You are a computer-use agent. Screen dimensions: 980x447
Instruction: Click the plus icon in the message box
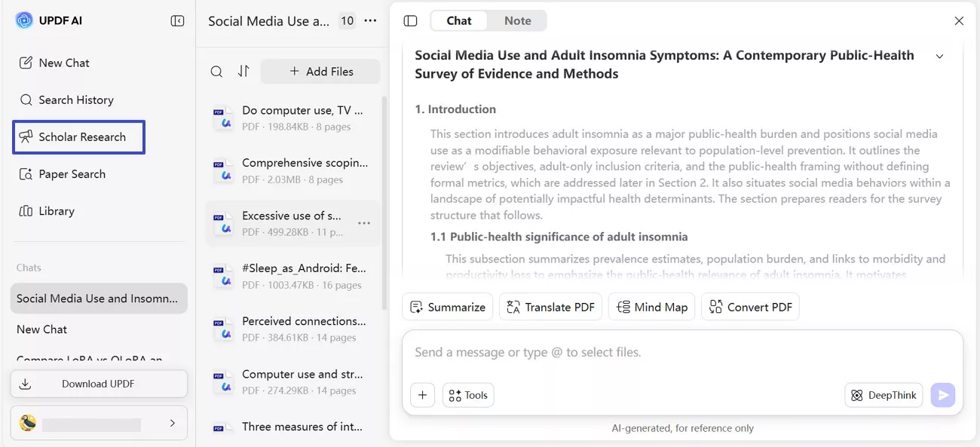pos(422,394)
